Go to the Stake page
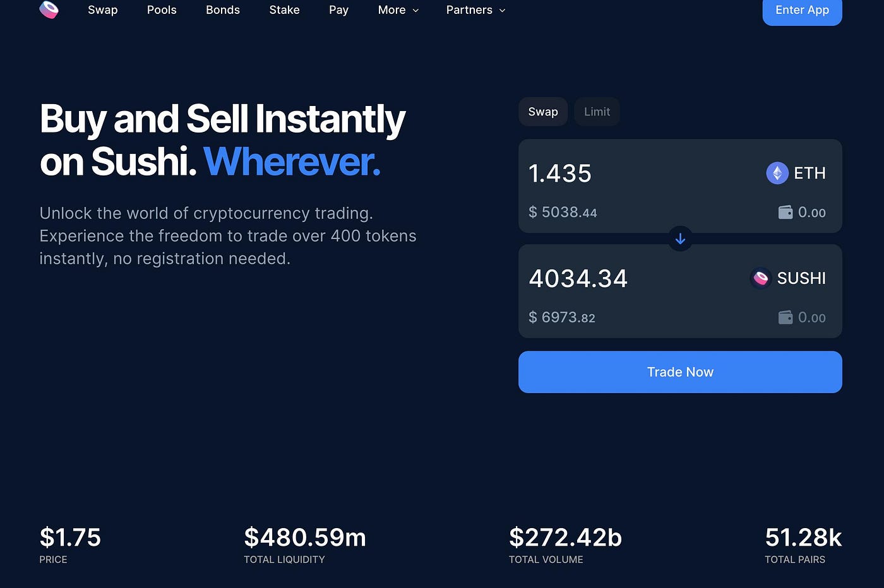The image size is (884, 588). [x=284, y=10]
